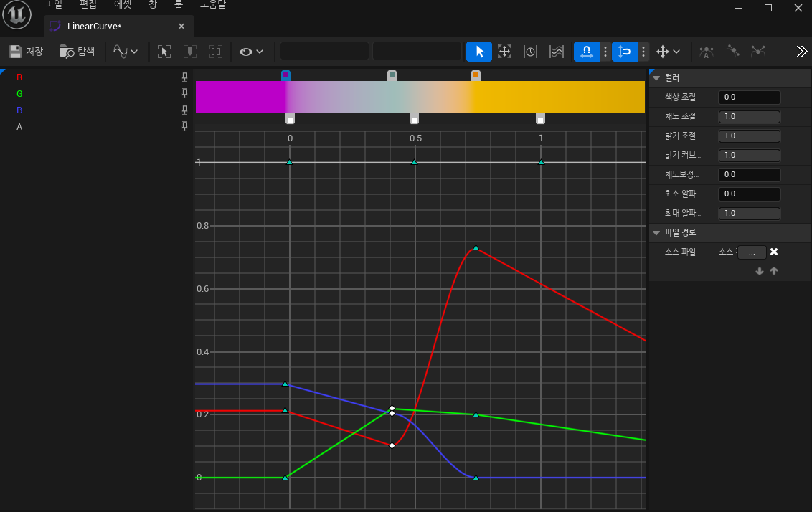
Task: Open the 도움말 menu
Action: (213, 4)
